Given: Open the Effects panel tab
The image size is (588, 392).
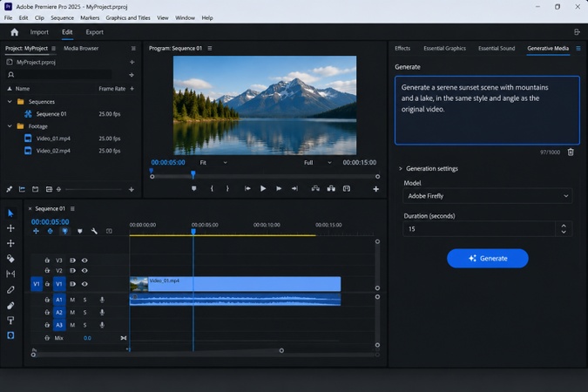Looking at the screenshot, I should [x=402, y=49].
